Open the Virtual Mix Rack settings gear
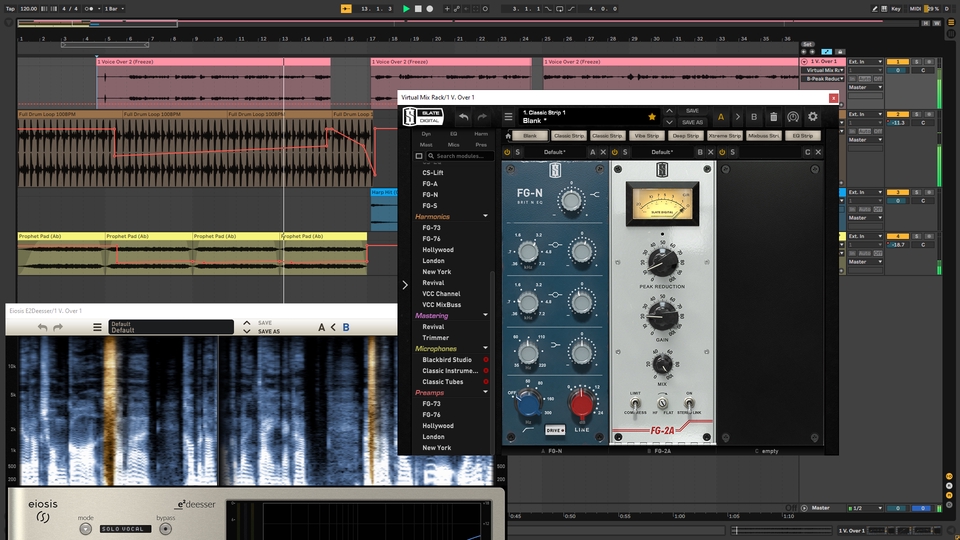The height and width of the screenshot is (540, 960). pyautogui.click(x=812, y=116)
